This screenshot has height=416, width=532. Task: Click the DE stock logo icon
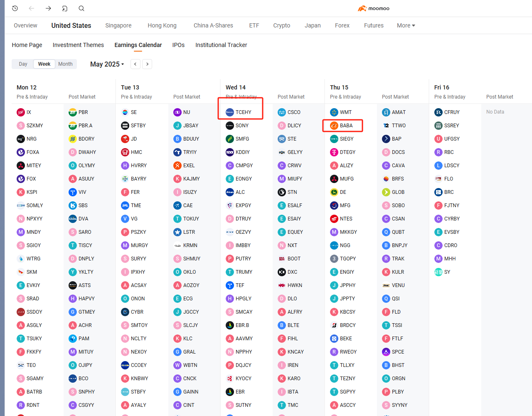334,192
